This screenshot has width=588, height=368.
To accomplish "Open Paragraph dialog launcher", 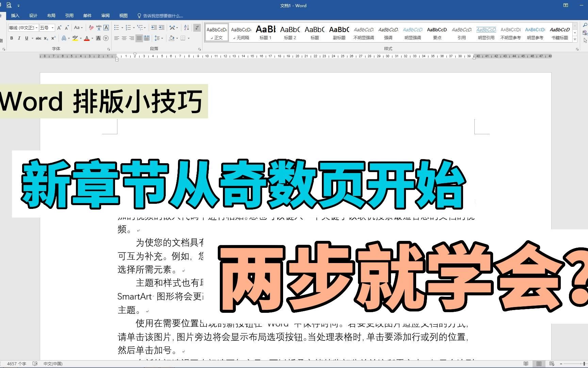I will (x=200, y=49).
